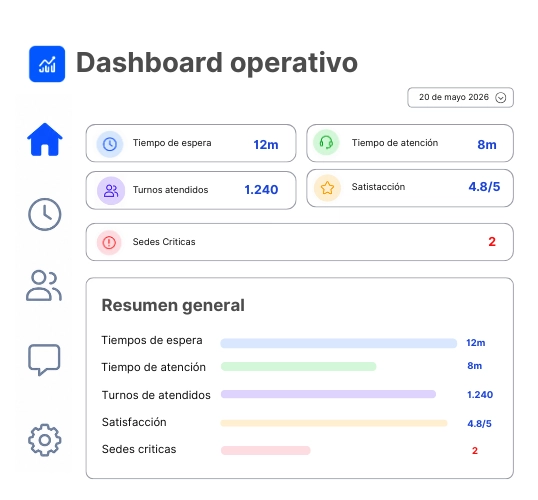538x500 pixels.
Task: Click the purple Turnos de atendidos progress bar
Action: coord(328,394)
